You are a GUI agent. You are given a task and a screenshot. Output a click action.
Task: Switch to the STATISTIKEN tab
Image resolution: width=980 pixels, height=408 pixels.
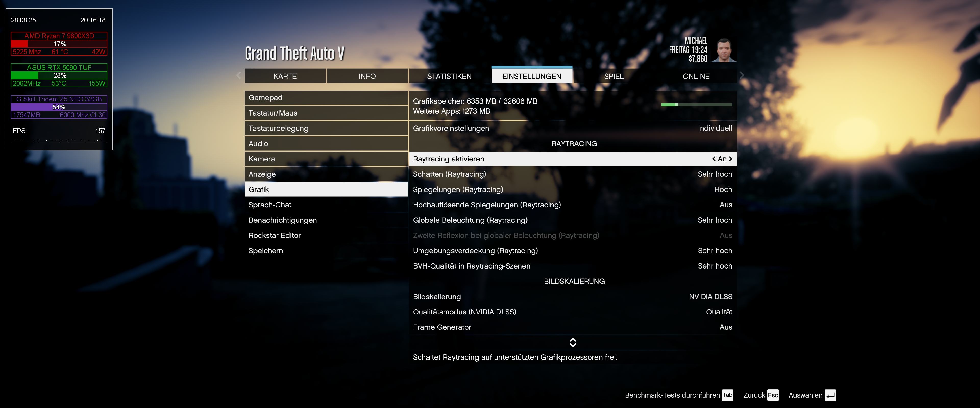[449, 76]
